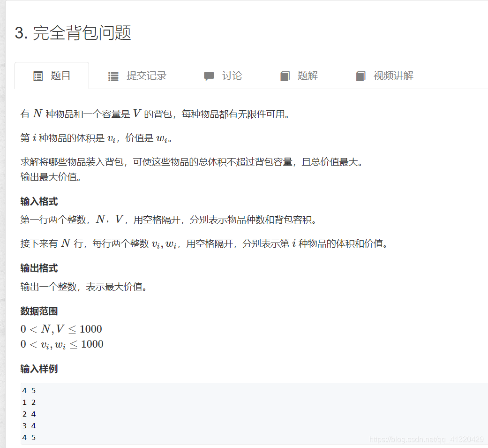Open the 题目 tab

(52, 76)
